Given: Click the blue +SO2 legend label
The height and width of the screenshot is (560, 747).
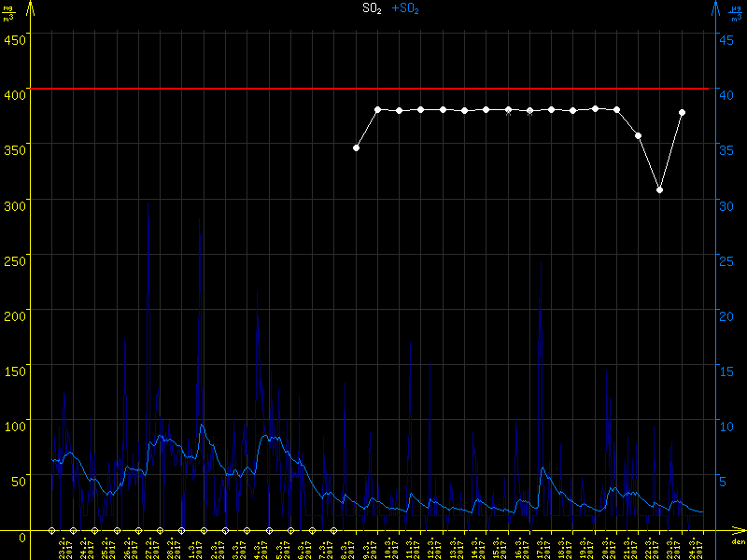Looking at the screenshot, I should click(405, 8).
